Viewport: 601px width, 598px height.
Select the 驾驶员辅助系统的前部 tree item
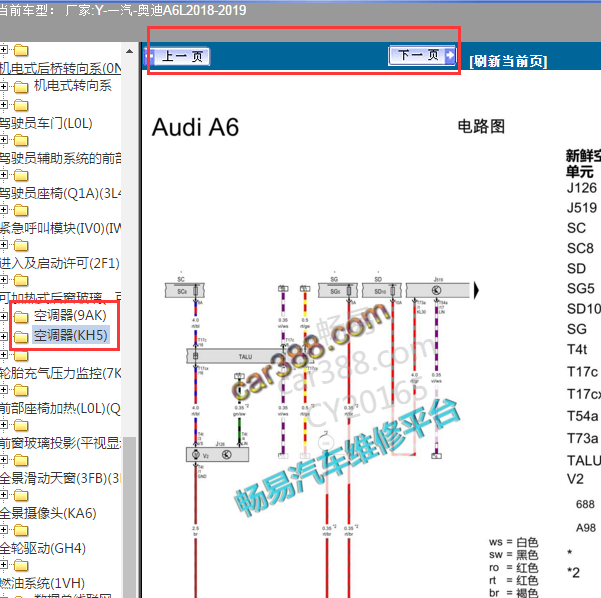pyautogui.click(x=61, y=158)
